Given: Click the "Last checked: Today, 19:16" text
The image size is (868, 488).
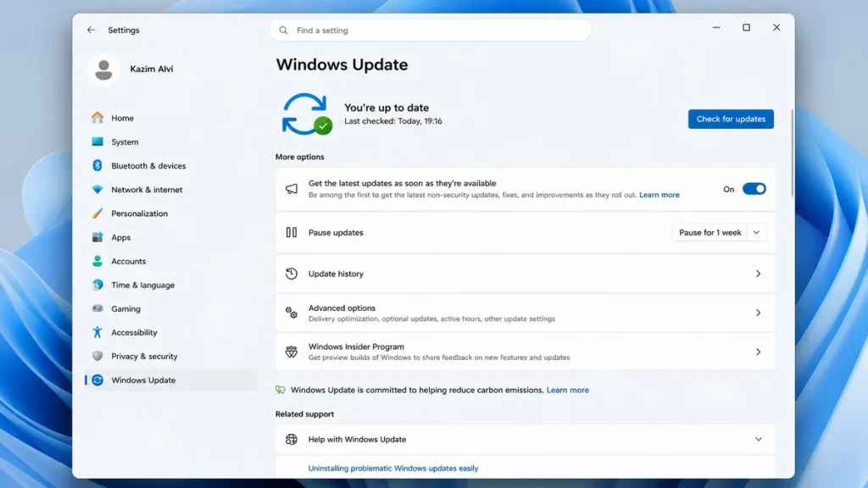Looking at the screenshot, I should click(393, 120).
